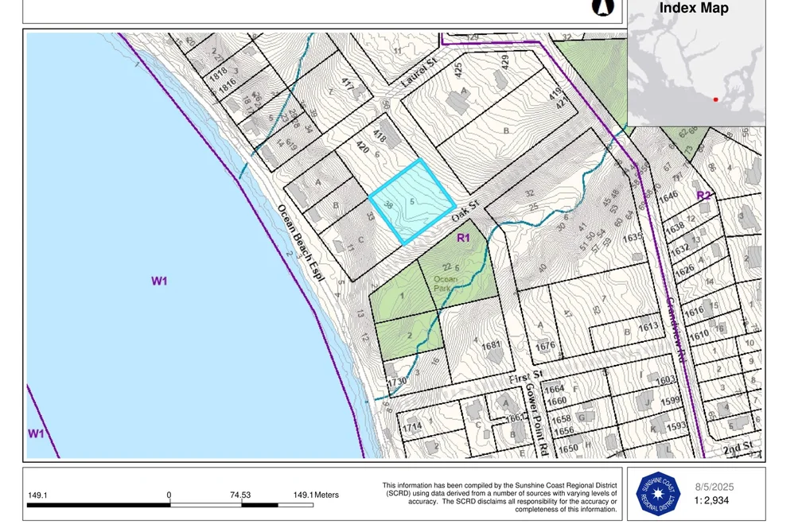The width and height of the screenshot is (806, 532).
Task: Click the purple 'R2' zoning label
Action: coord(703,195)
